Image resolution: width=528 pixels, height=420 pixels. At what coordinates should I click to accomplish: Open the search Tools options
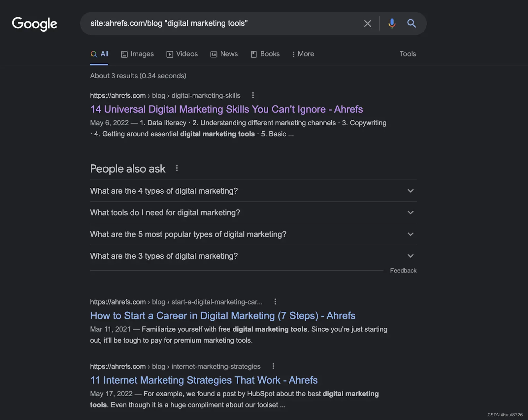(x=408, y=54)
